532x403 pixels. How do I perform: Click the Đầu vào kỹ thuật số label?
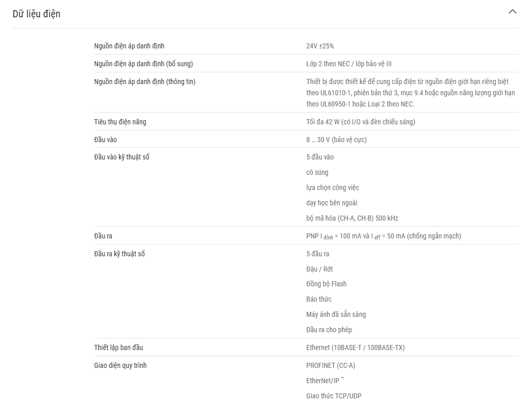121,157
